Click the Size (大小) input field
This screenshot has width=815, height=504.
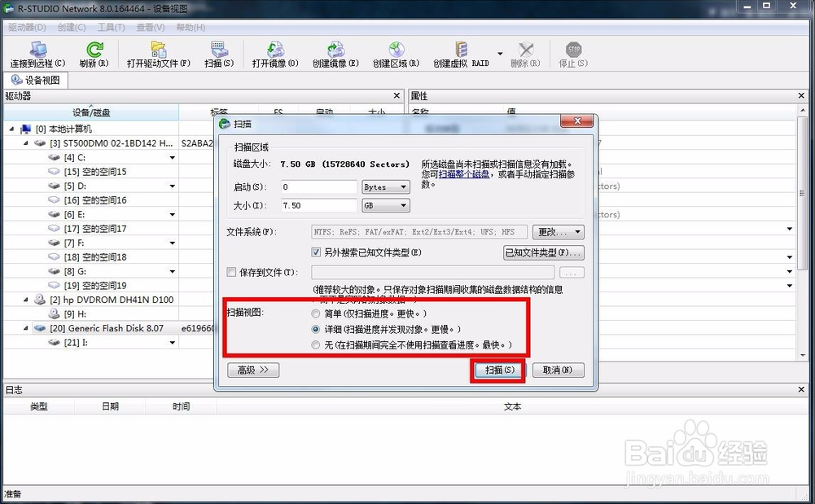pyautogui.click(x=319, y=206)
